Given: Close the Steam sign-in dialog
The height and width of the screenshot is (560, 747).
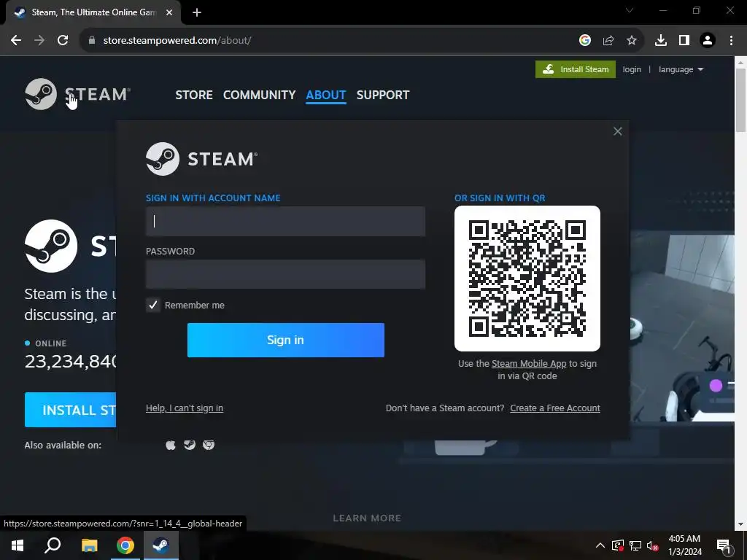Looking at the screenshot, I should click(617, 131).
